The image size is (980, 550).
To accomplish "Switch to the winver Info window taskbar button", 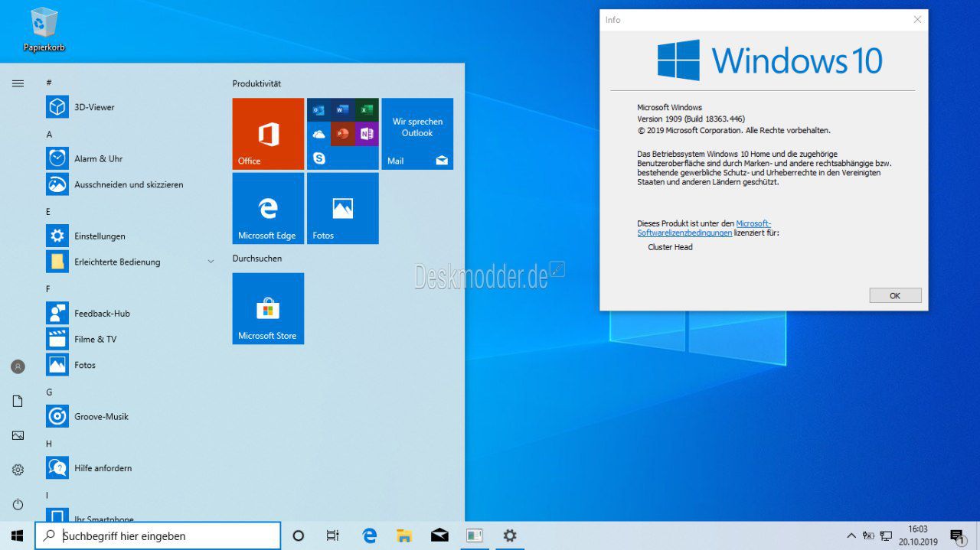I will coord(475,535).
